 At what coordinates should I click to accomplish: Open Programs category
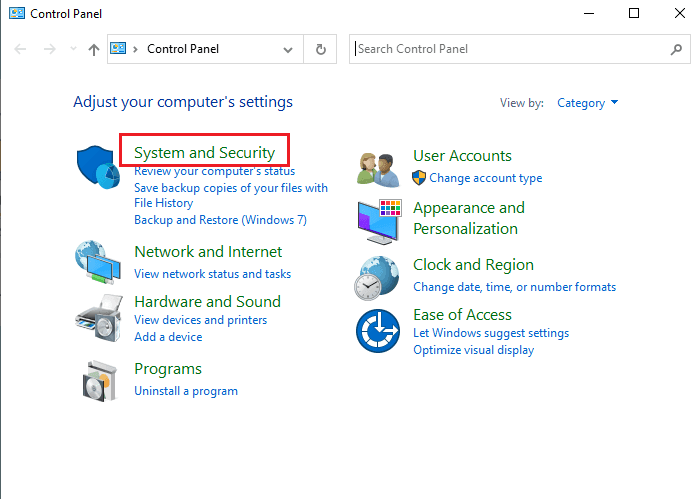[x=168, y=369]
